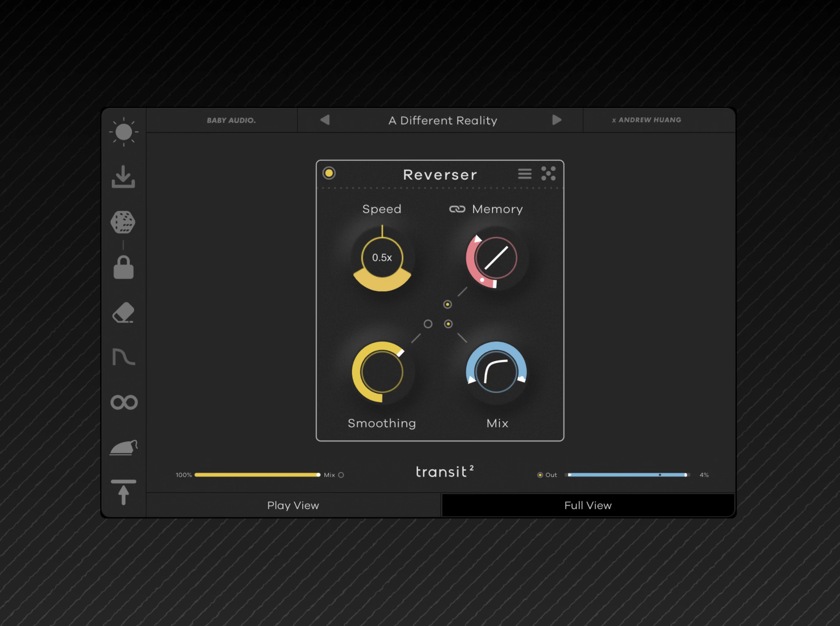Click the dice randomize icon
The width and height of the screenshot is (840, 626).
click(x=123, y=222)
